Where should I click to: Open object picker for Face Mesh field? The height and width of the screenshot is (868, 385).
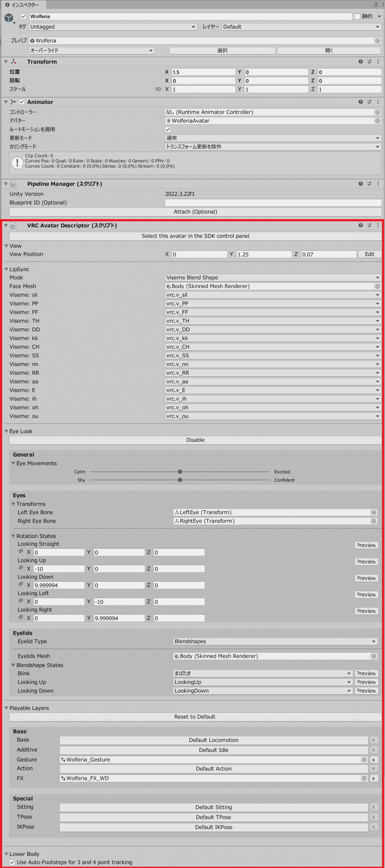(378, 286)
